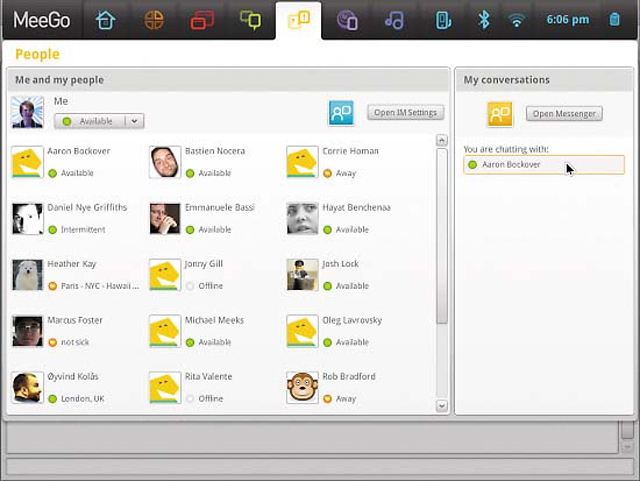The image size is (640, 481).
Task: Click the battery status icon
Action: click(x=614, y=20)
